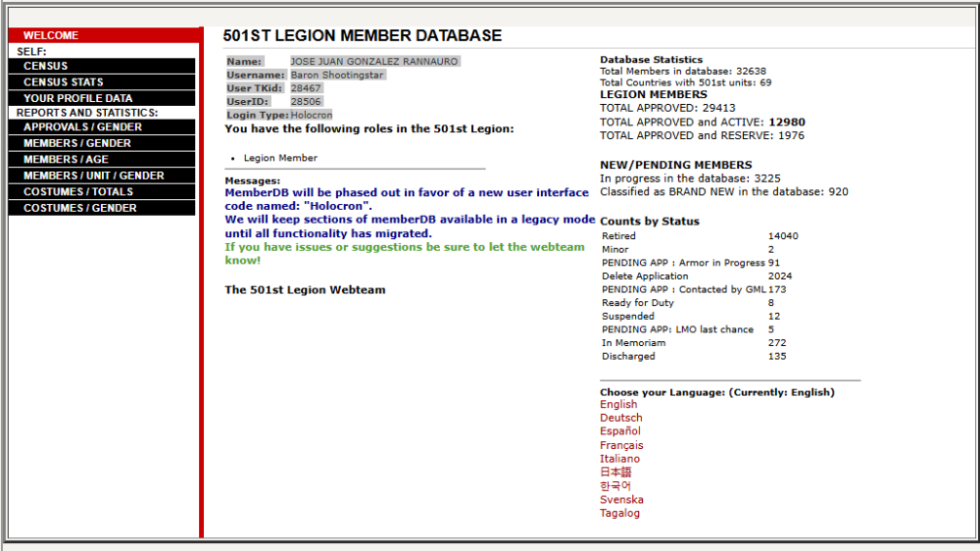
Task: Click the Database Statistics heading
Action: [652, 60]
